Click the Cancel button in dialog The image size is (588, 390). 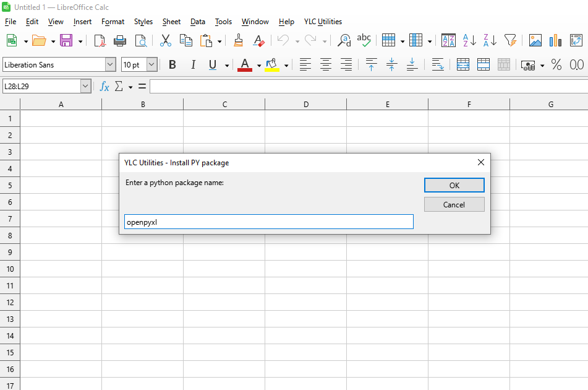pos(454,205)
